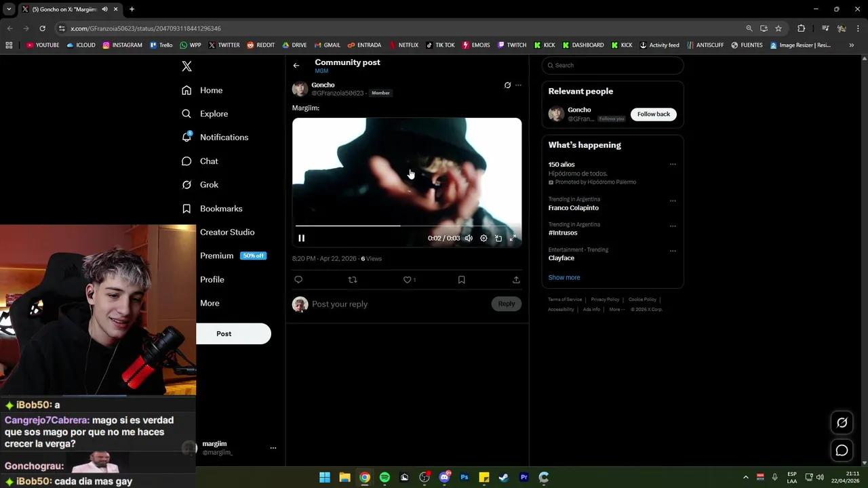The width and height of the screenshot is (868, 488).
Task: Click the X logo in the sidebar
Action: tap(186, 66)
